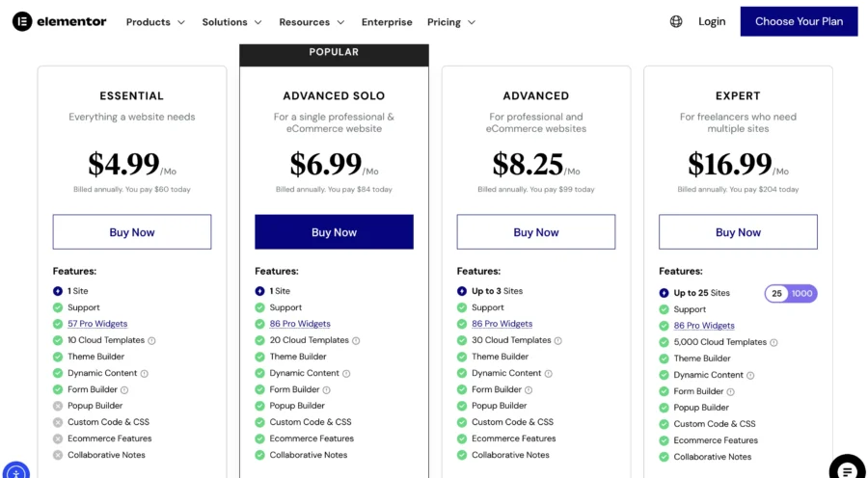
Task: Click info icon next to 30 Cloud Templates
Action: [x=558, y=341]
